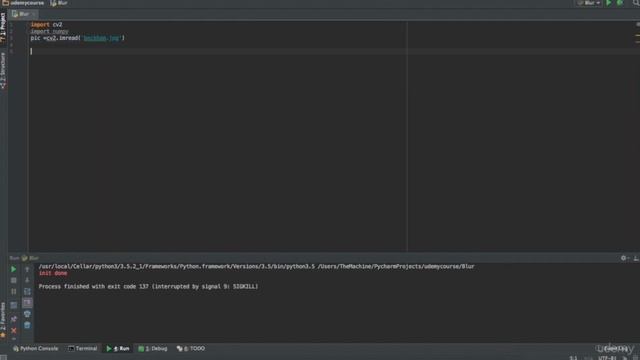Click the red X close icon in Run panel
This screenshot has width=640, height=360.
13,331
